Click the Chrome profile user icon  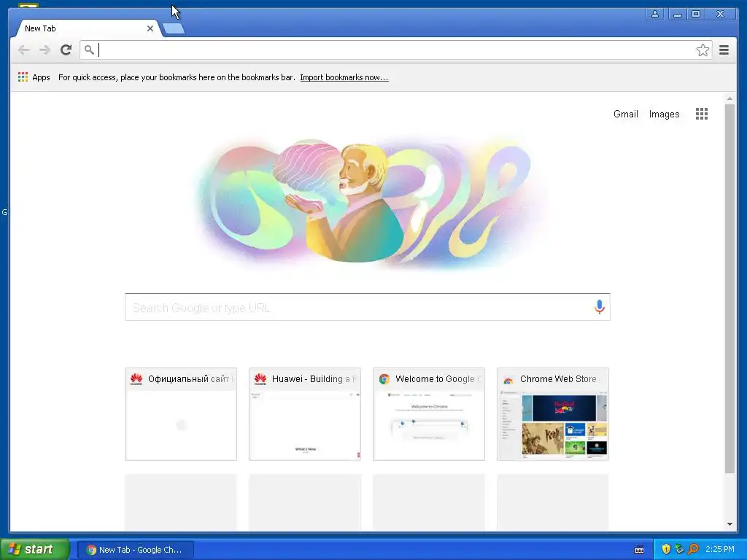pos(655,14)
